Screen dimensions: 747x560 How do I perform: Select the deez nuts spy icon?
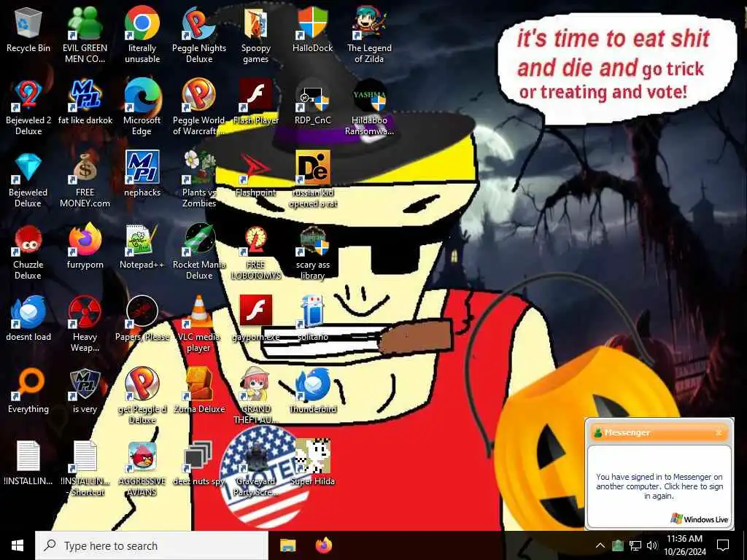(199, 456)
